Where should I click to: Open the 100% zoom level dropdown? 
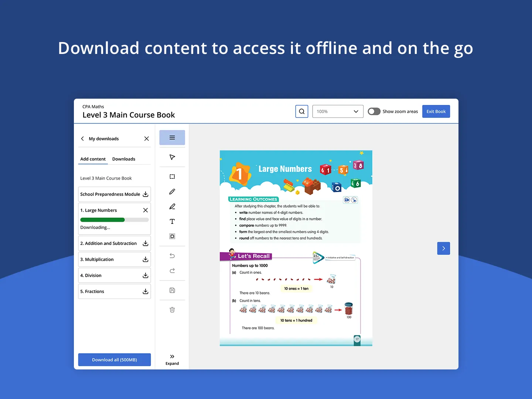point(338,112)
